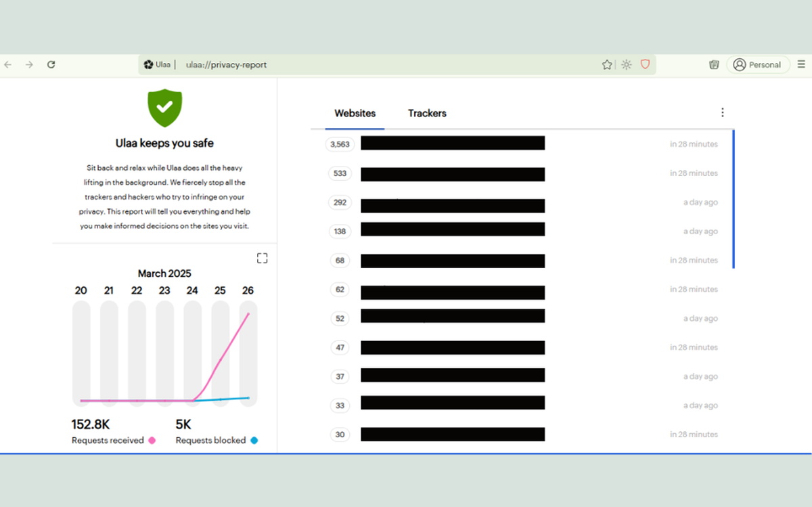The width and height of the screenshot is (812, 507).
Task: Open the three-dot options menu
Action: 722,112
